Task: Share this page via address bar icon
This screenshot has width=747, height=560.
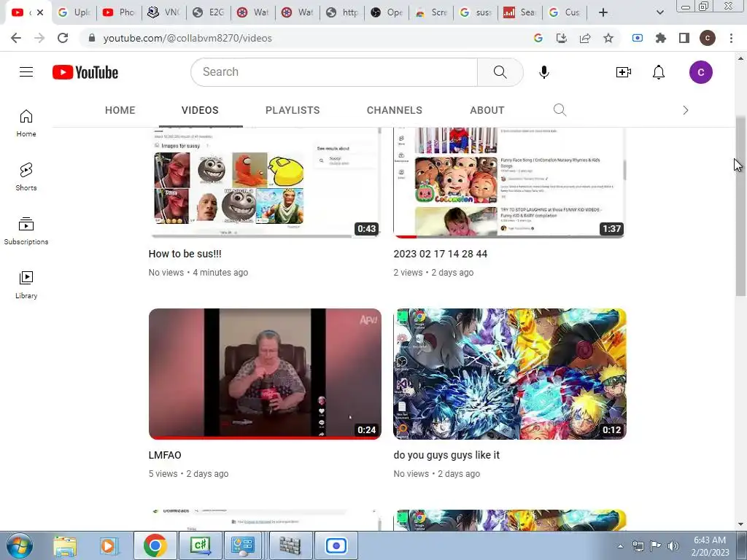Action: click(585, 38)
